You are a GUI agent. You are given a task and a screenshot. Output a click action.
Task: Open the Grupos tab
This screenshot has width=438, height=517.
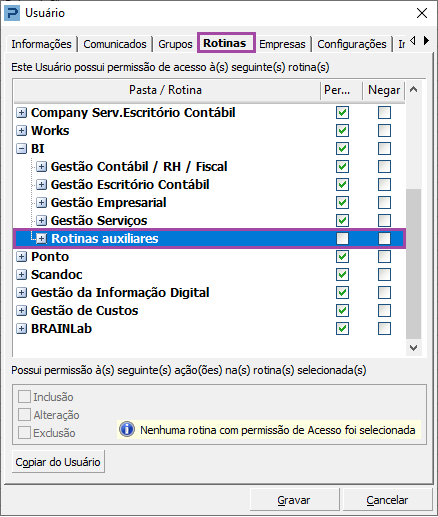click(175, 44)
